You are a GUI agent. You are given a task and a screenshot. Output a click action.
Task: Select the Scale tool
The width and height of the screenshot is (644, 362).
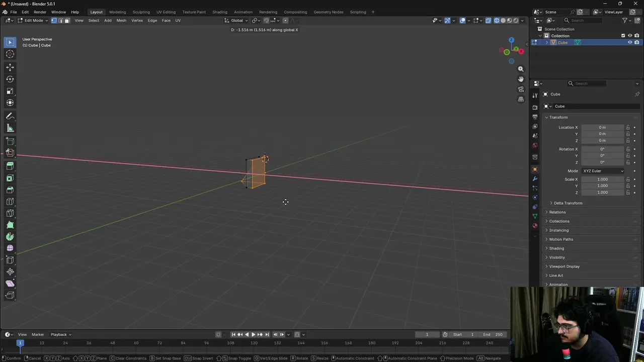coord(10,91)
